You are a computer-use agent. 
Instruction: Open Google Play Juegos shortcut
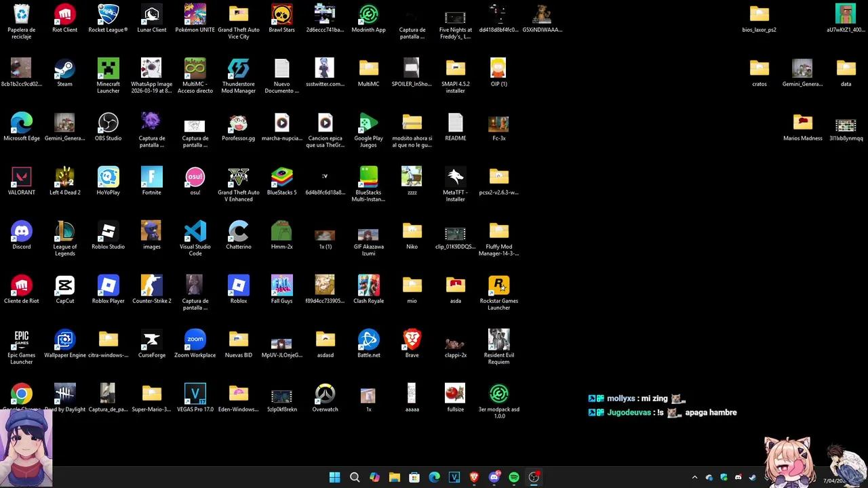pos(368,130)
